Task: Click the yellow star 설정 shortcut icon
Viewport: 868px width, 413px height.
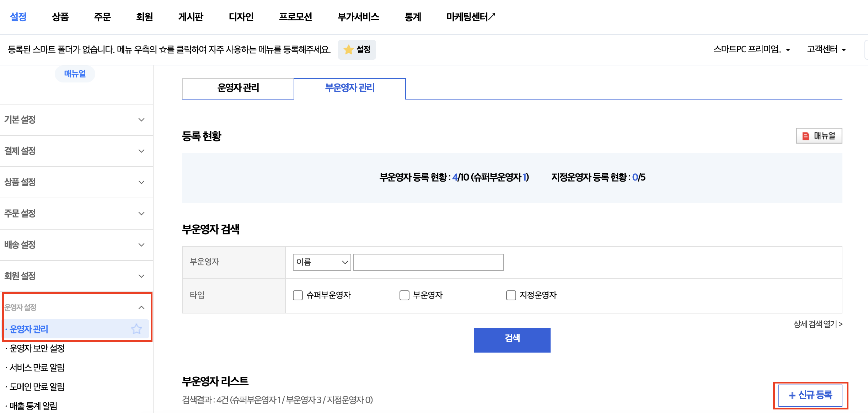Action: coord(357,49)
